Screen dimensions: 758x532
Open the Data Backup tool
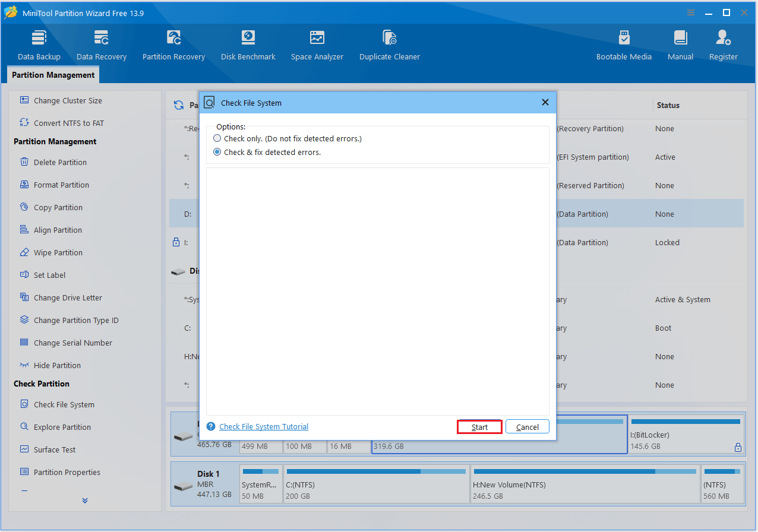pyautogui.click(x=39, y=45)
